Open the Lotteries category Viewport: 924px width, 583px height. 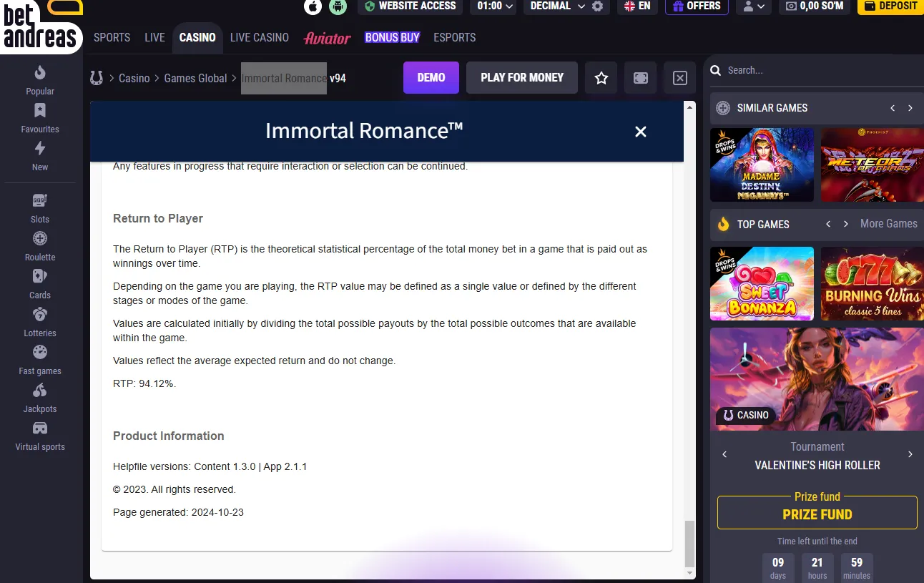(40, 322)
